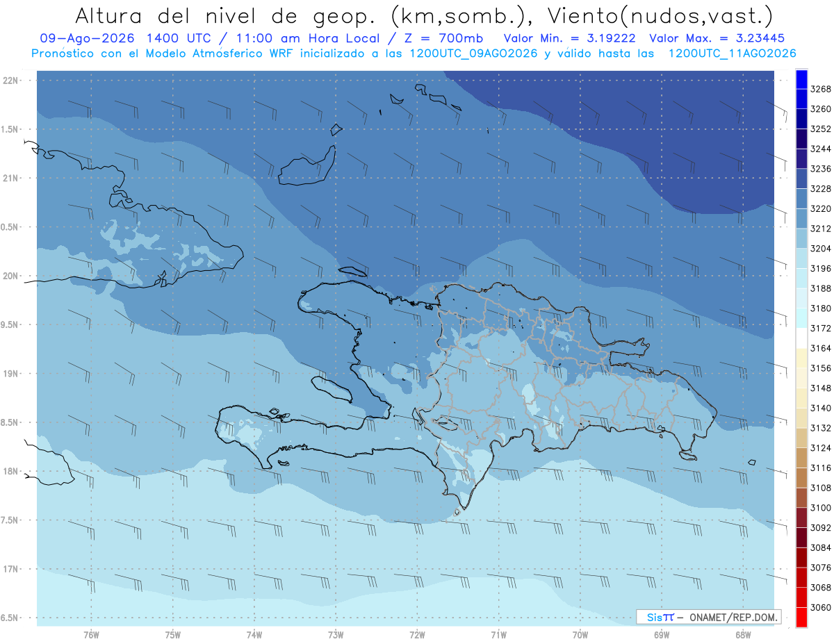Click the longitude label 75W
Viewport: 834px width, 644px height.
tap(173, 634)
